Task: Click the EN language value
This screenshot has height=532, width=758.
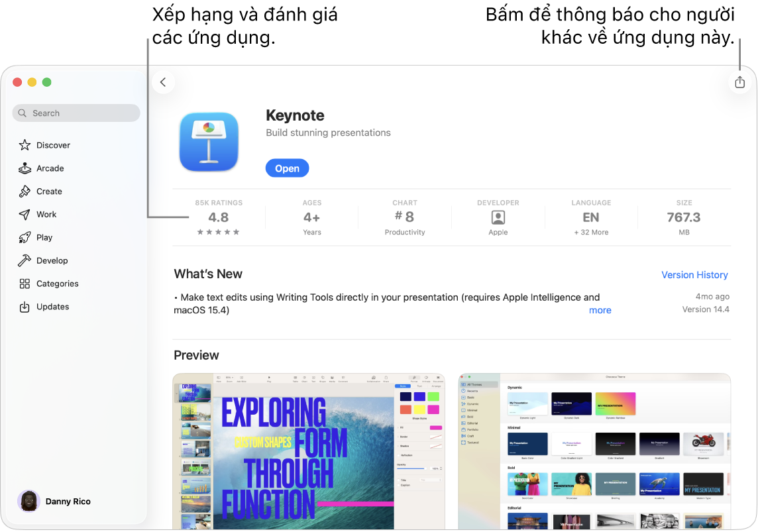Action: [591, 217]
